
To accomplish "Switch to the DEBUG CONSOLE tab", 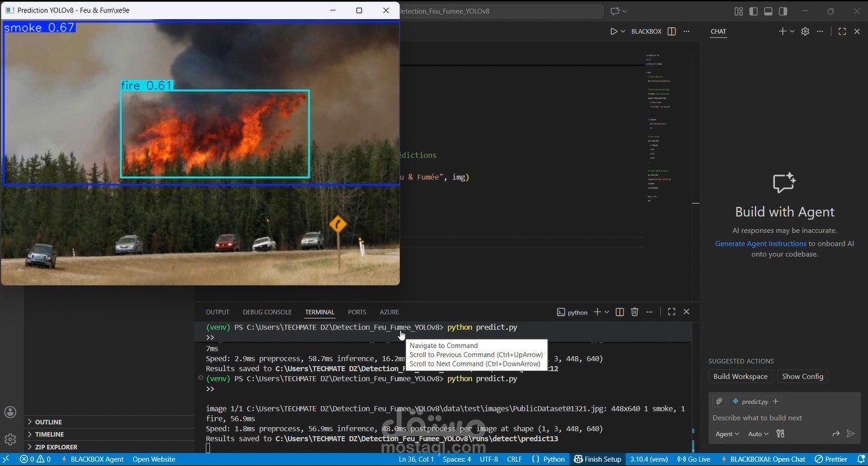I will point(267,312).
